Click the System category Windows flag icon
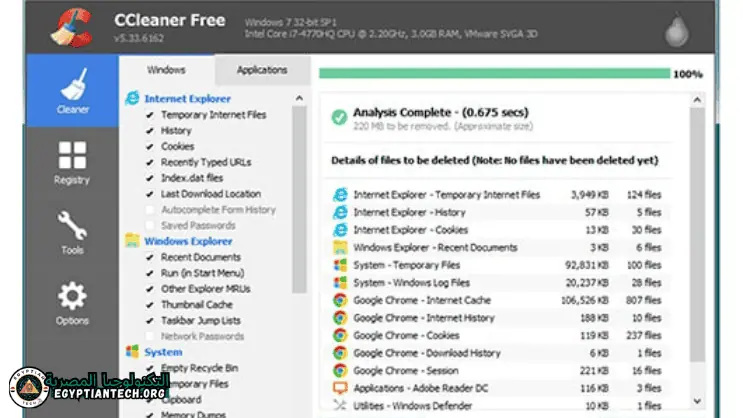 coord(132,352)
